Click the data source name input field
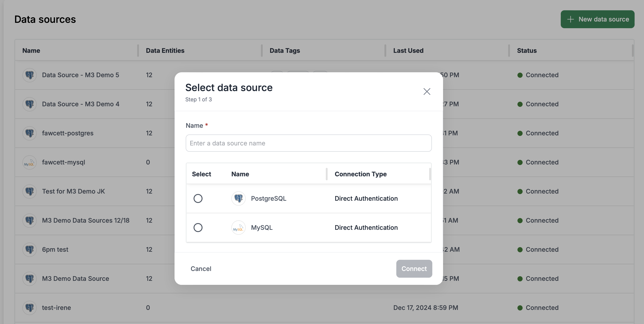This screenshot has width=644, height=324. click(309, 143)
